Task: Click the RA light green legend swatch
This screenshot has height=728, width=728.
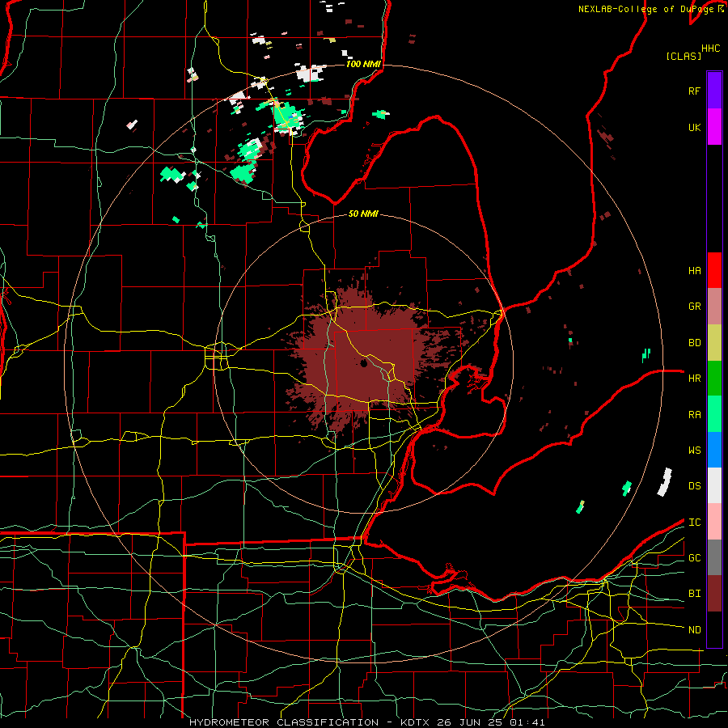Action: click(714, 414)
